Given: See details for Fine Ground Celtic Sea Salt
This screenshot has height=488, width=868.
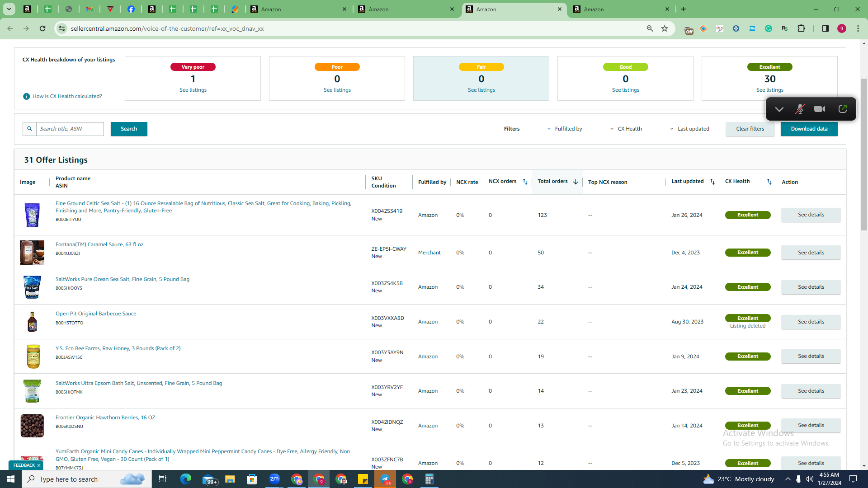Looking at the screenshot, I should [811, 215].
